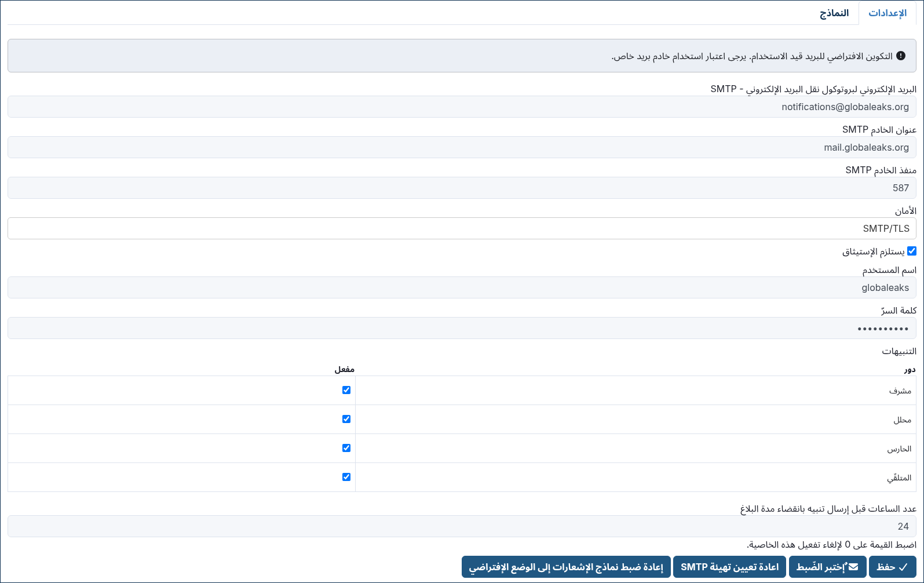Click the المتلقّي role label
This screenshot has height=583, width=924.
coord(899,478)
